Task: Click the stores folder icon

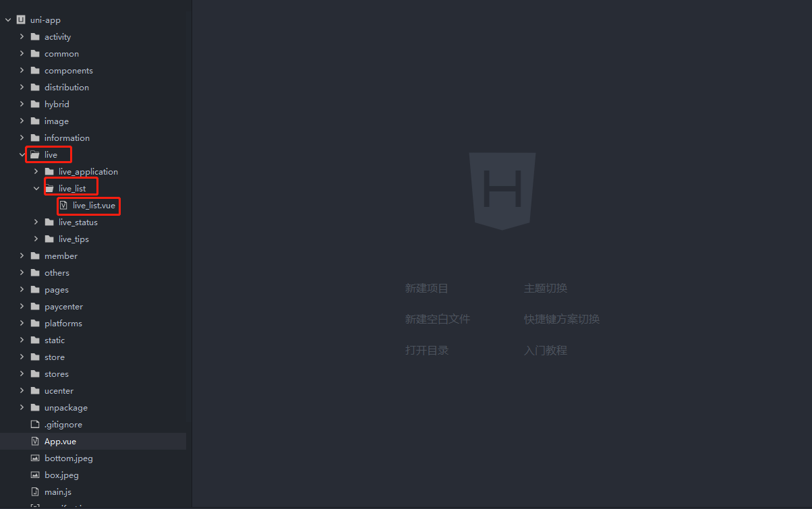Action: tap(35, 374)
